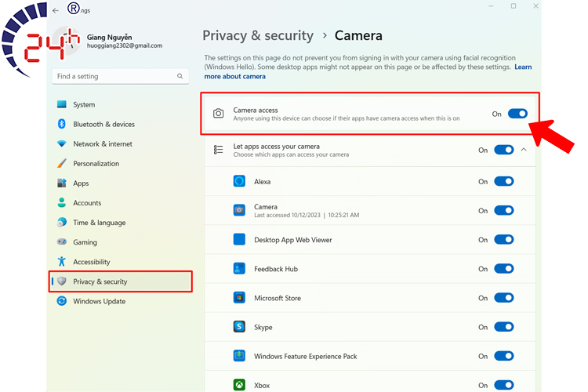Click the Time & language globe icon
This screenshot has height=392, width=588.
pyautogui.click(x=62, y=222)
